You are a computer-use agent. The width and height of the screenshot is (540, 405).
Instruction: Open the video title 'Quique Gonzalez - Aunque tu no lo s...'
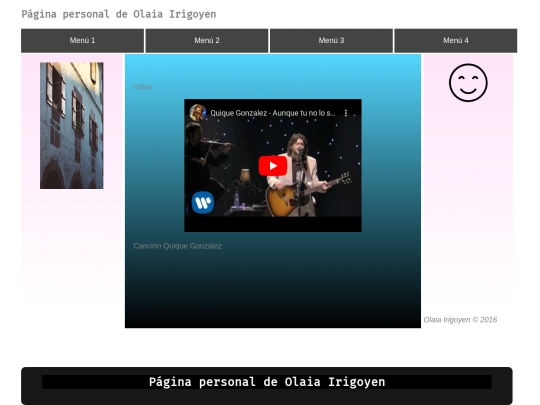(272, 113)
